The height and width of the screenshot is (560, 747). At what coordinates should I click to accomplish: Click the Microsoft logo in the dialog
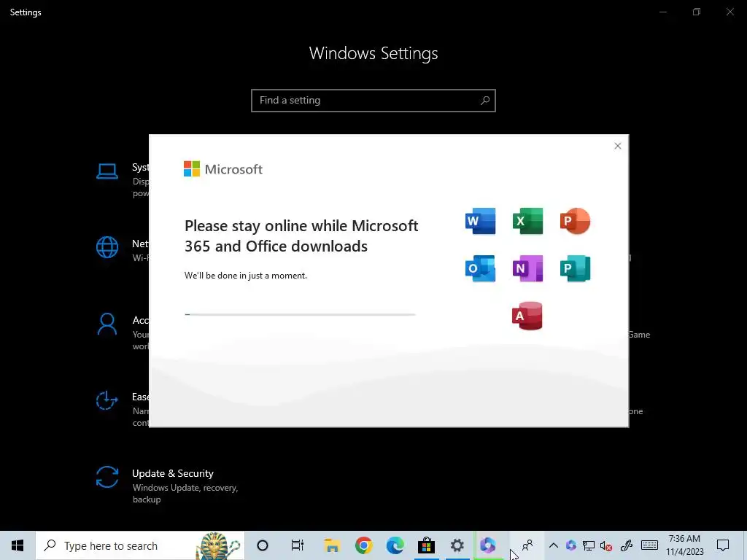pyautogui.click(x=223, y=169)
